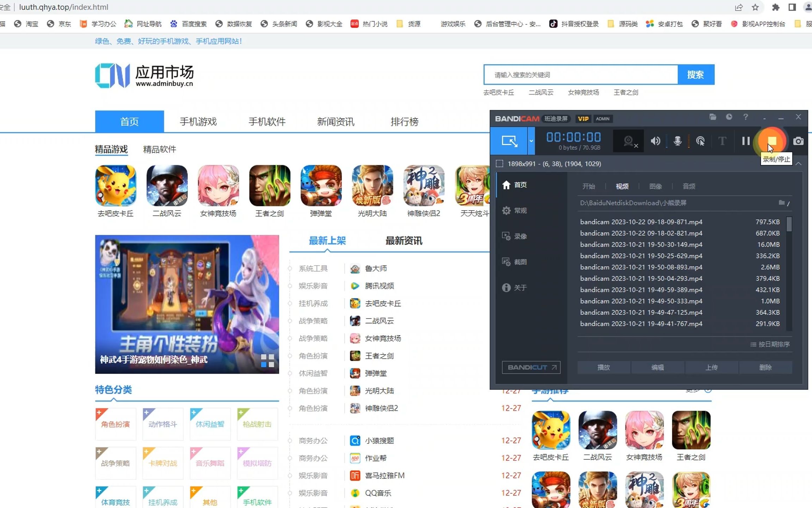Open 腾讯视频 in the latest list
This screenshot has height=508, width=812.
coord(379,286)
